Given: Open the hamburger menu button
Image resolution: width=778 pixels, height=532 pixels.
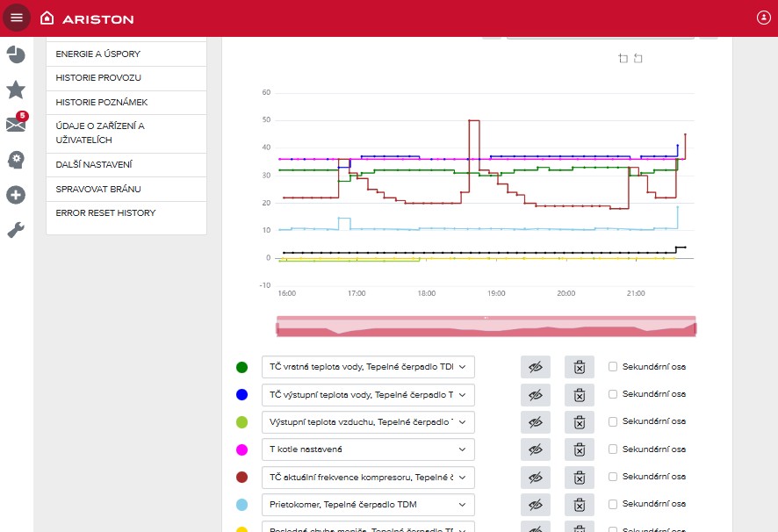Looking at the screenshot, I should click(17, 18).
